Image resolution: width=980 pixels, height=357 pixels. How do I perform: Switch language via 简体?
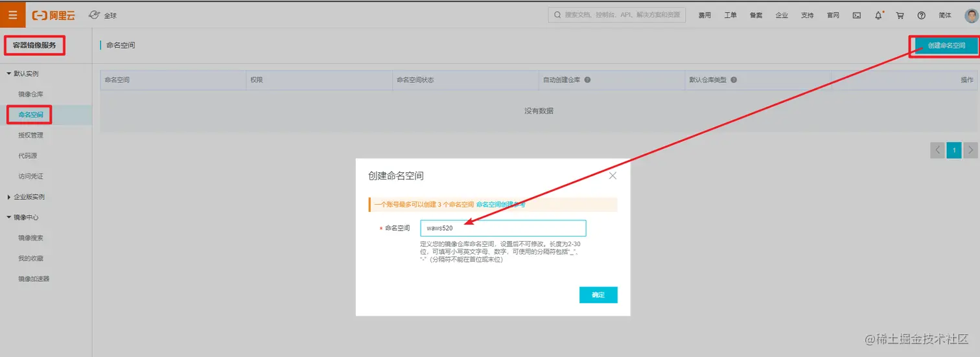[x=945, y=16]
